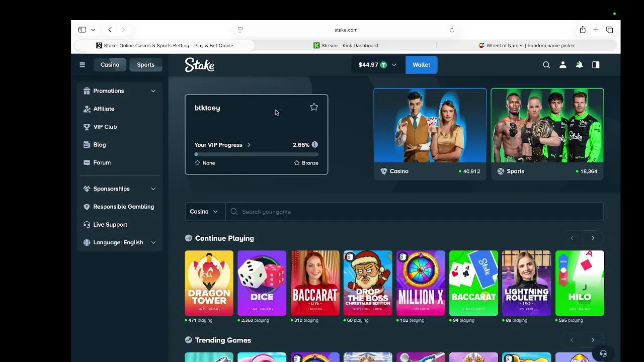
Task: Click the VIP progress bar
Action: click(x=256, y=154)
